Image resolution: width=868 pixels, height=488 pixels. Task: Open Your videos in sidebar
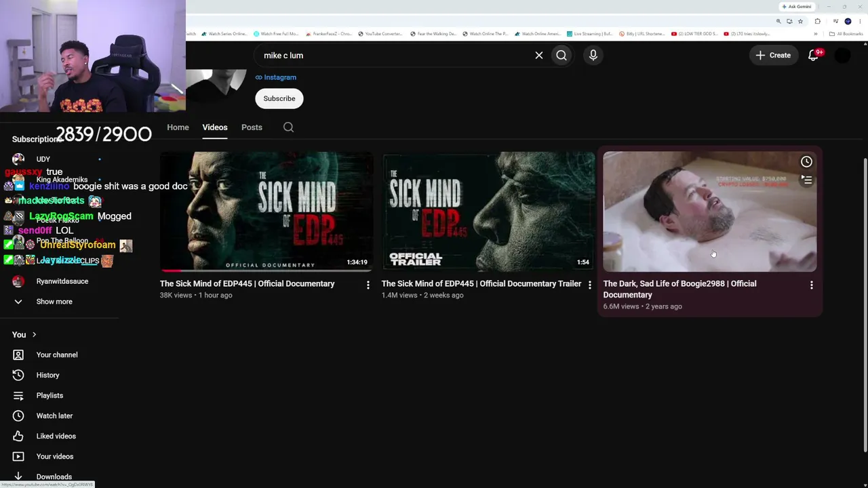(x=55, y=456)
